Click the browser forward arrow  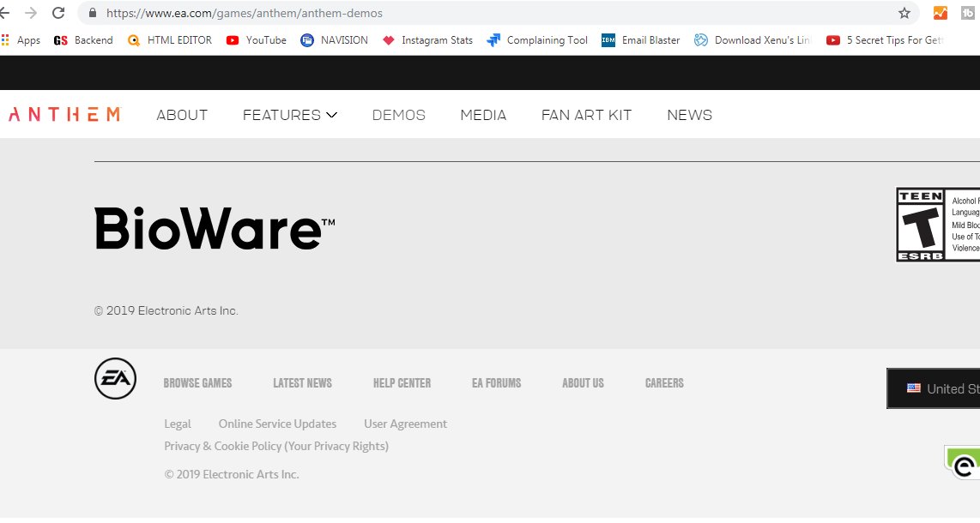click(x=31, y=13)
